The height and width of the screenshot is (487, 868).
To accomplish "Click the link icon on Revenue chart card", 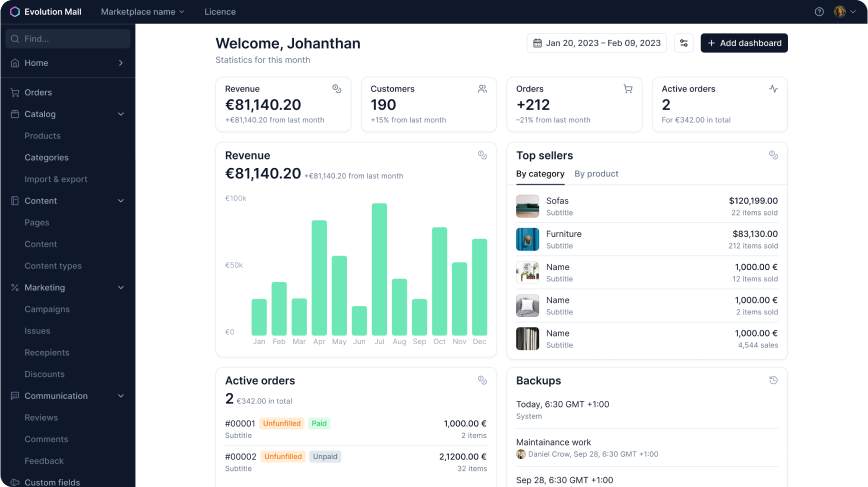I will [482, 155].
